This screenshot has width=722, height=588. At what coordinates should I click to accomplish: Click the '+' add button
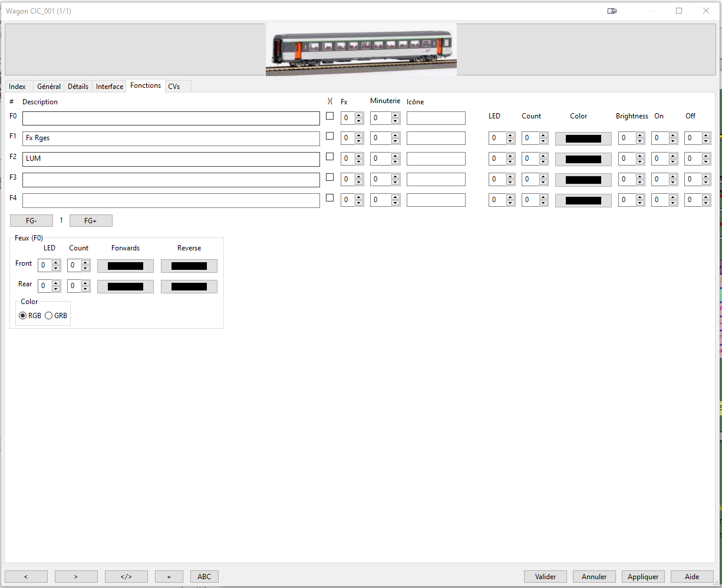pos(169,577)
